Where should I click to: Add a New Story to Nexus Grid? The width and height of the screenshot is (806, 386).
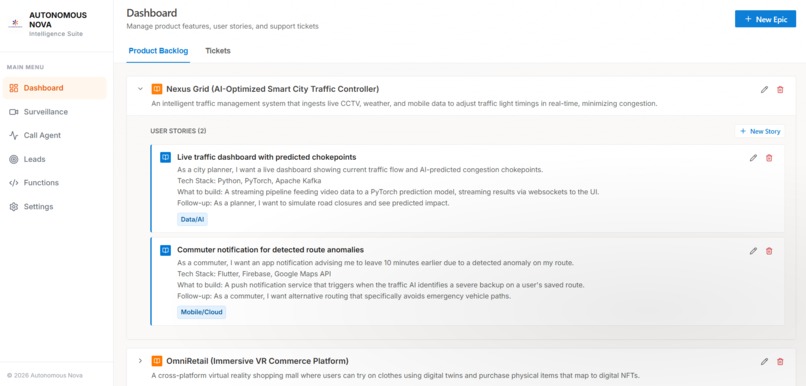760,132
